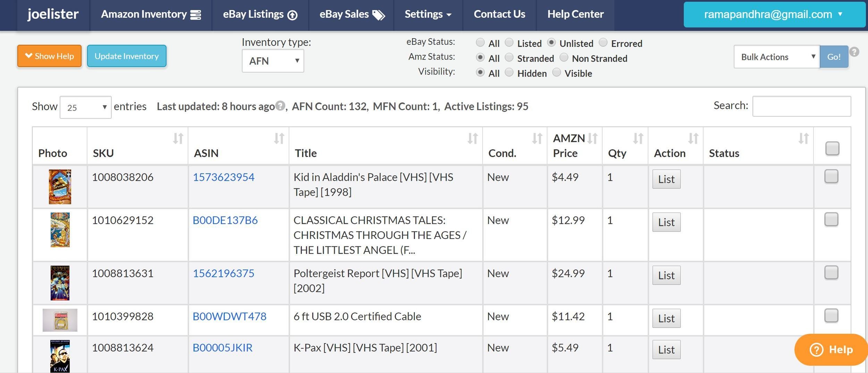Viewport: 868px width, 373px height.
Task: Check the box for SKU 1008038206 row
Action: click(831, 176)
